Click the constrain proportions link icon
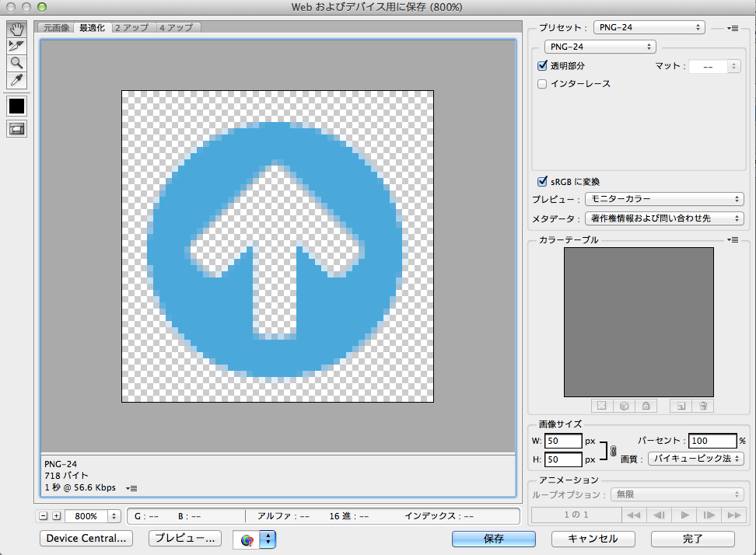Screen dimensions: 756x555 point(613,450)
